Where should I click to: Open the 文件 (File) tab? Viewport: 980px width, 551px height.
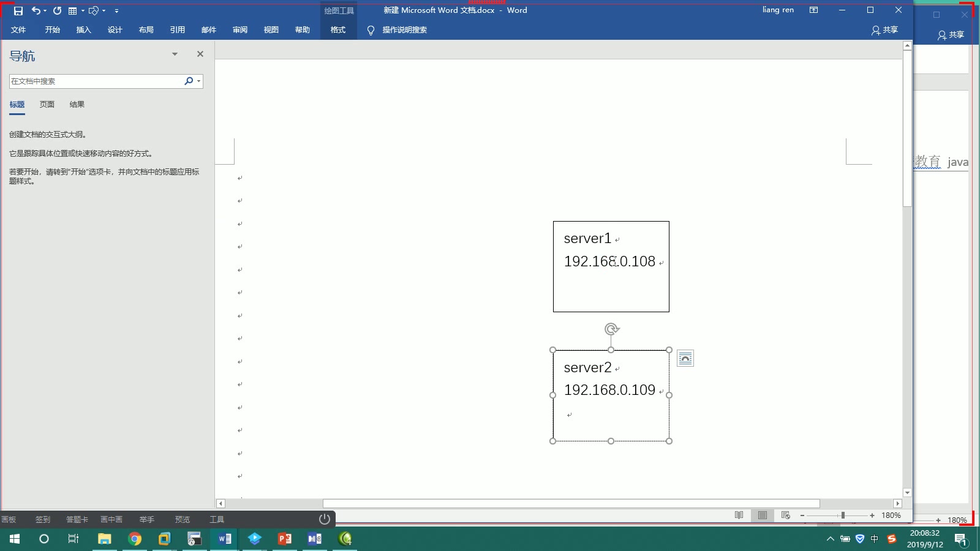[18, 30]
